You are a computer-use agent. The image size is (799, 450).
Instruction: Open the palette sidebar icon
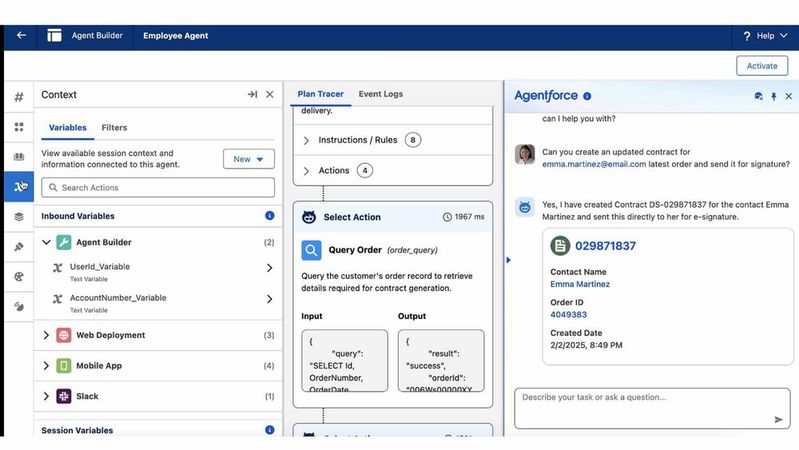coord(19,277)
